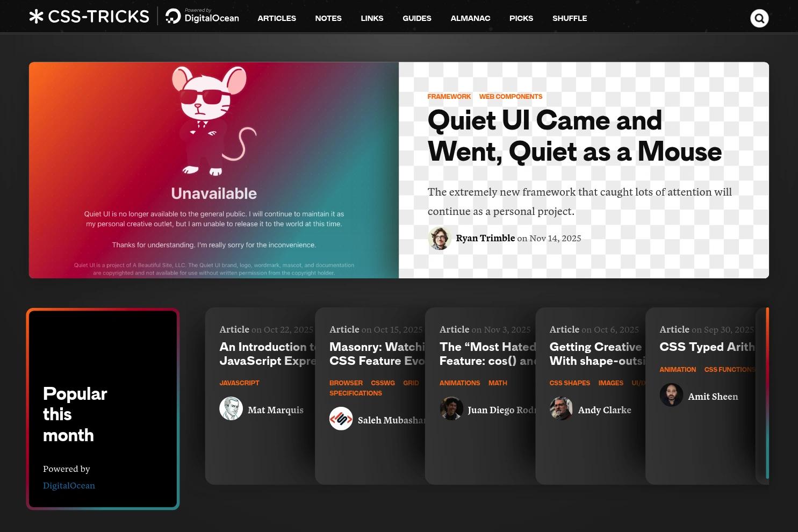The width and height of the screenshot is (798, 532).
Task: Click the search magnifier icon
Action: click(x=759, y=18)
